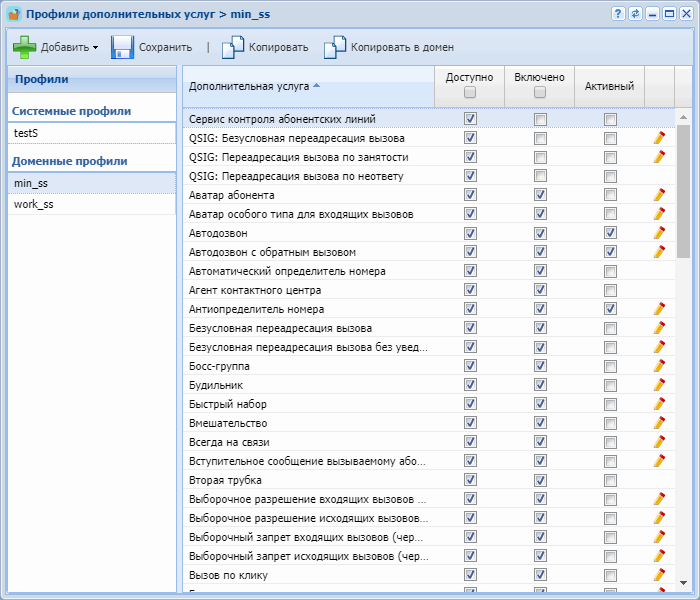Image resolution: width=700 pixels, height=600 pixels.
Task: Click pencil icon for Будильник row
Action: coord(658,385)
